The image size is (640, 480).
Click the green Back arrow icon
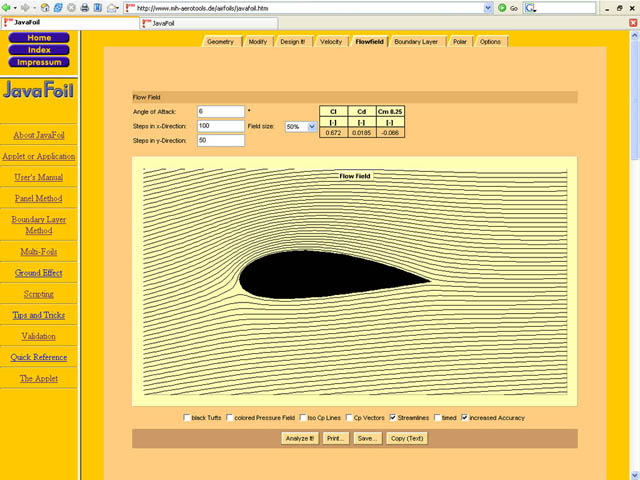click(6, 8)
